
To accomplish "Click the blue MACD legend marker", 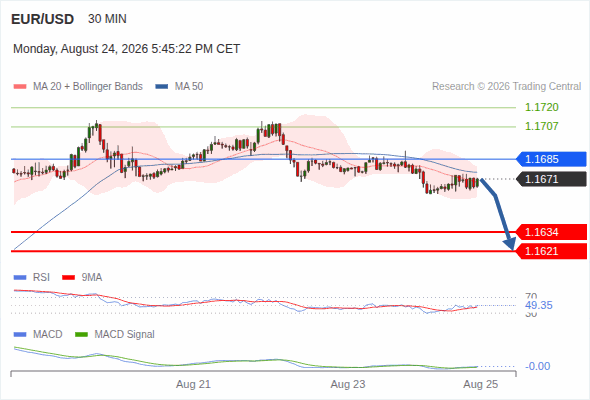I will (20, 335).
